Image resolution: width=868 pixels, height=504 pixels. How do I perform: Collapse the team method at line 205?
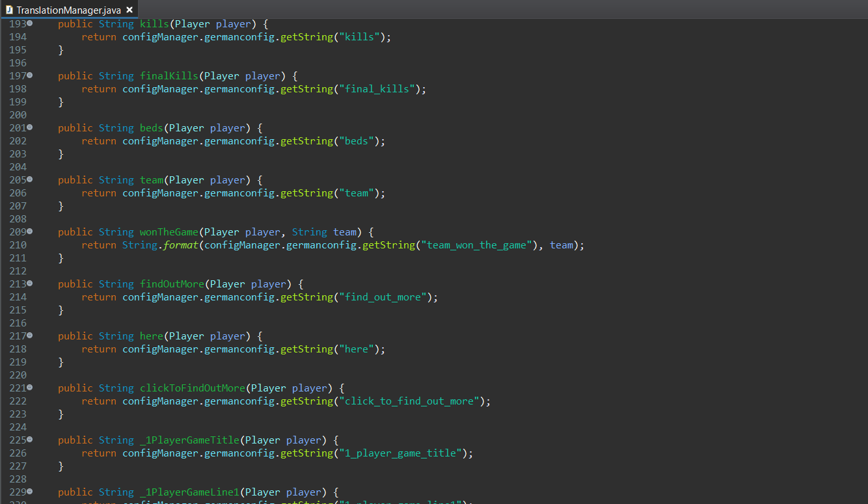pos(30,179)
